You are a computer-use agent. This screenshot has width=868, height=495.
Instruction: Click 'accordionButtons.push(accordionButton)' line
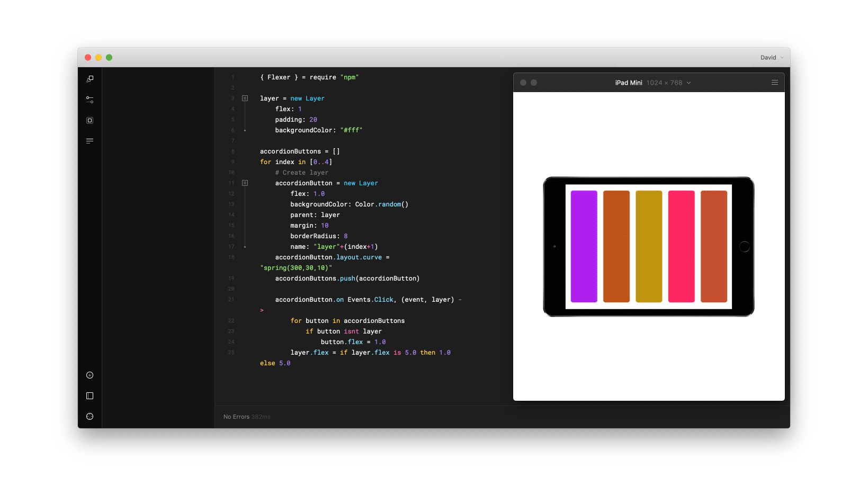tap(347, 278)
